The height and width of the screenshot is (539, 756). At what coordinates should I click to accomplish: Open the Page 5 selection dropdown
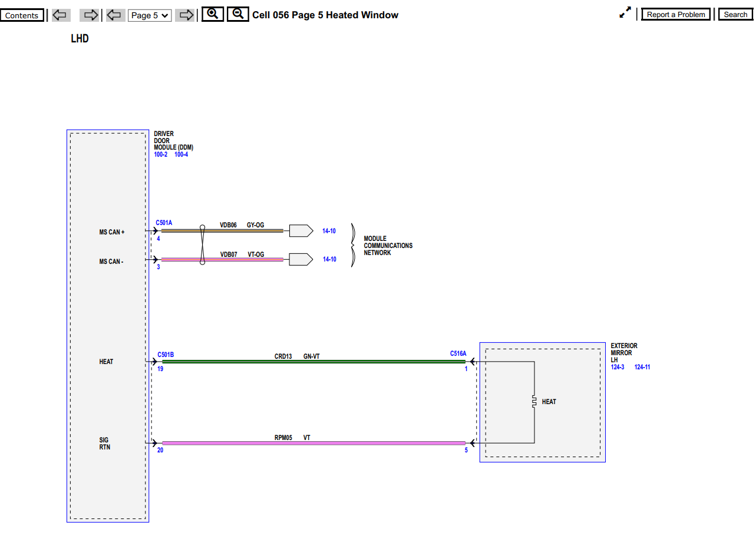[x=149, y=15]
